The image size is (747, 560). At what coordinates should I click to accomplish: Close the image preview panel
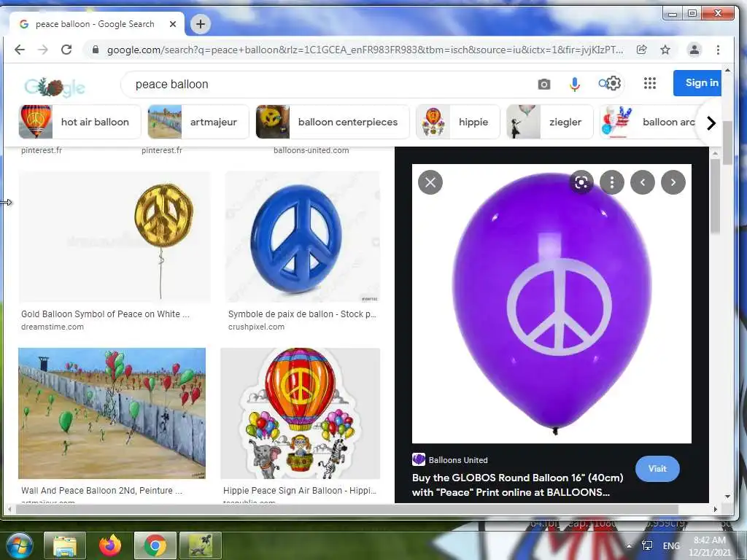click(430, 182)
